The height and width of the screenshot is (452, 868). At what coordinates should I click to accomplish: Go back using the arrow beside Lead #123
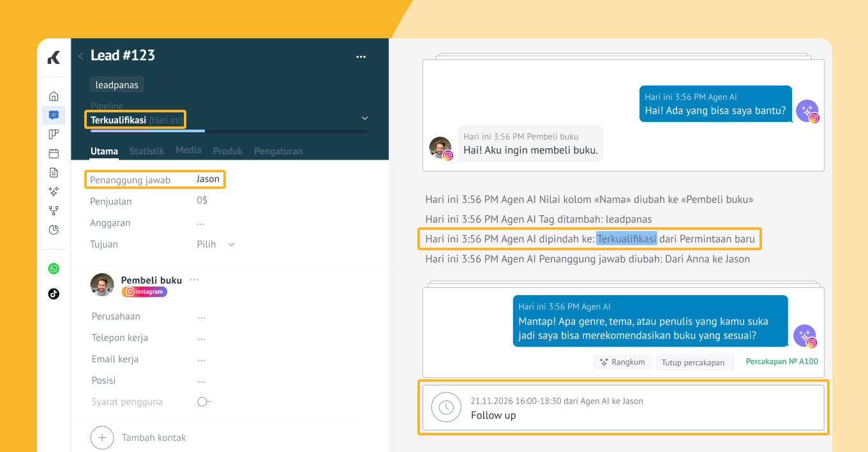81,56
